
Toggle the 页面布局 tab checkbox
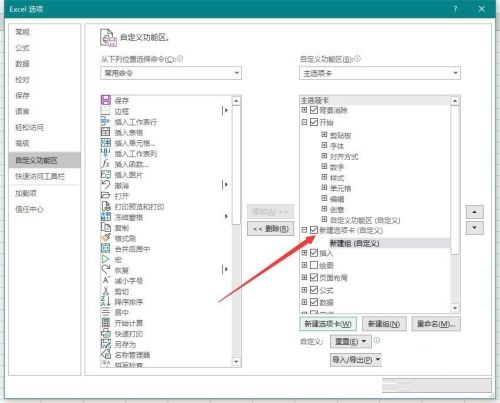pos(314,277)
